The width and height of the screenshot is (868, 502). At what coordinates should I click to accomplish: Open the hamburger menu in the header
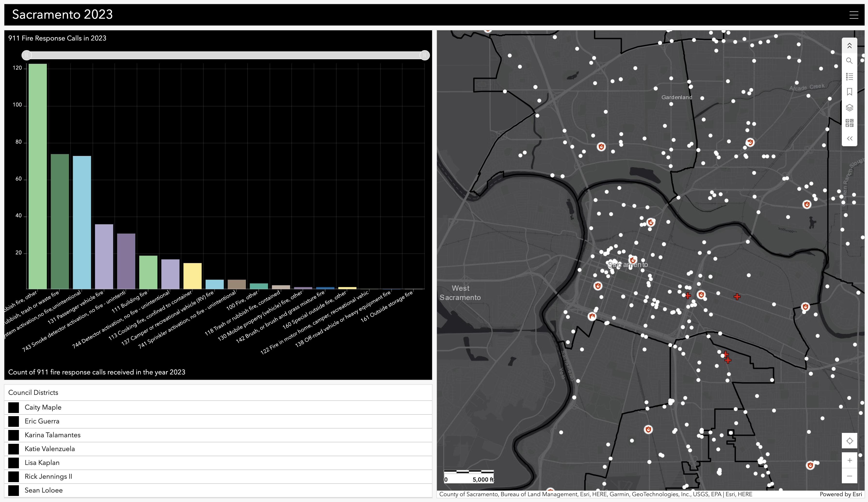(853, 15)
